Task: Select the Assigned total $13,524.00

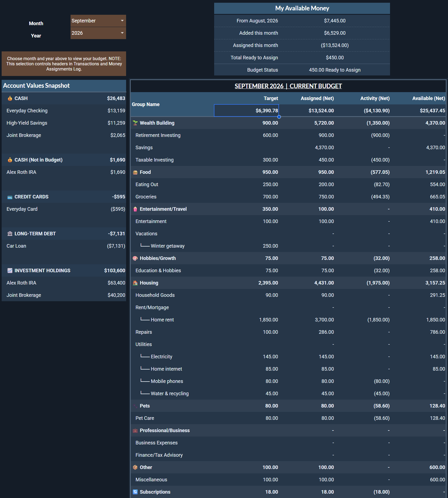Action: (321, 111)
